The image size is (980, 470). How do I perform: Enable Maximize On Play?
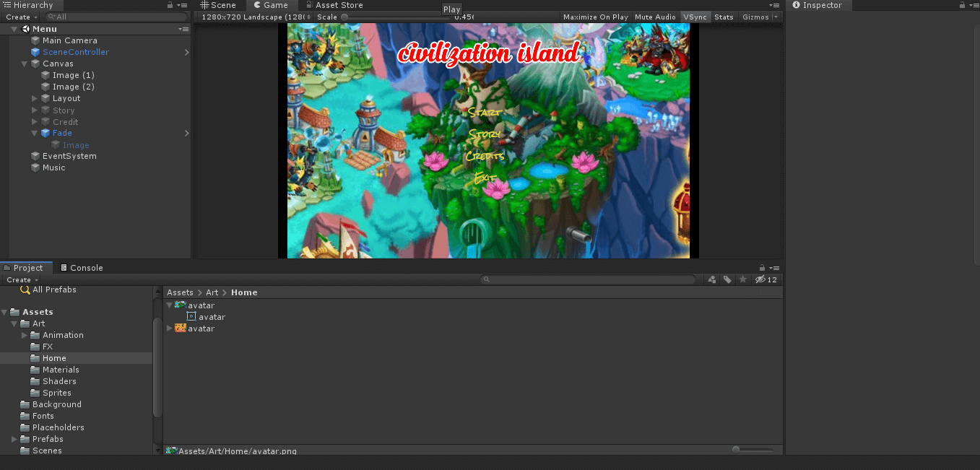pos(595,17)
